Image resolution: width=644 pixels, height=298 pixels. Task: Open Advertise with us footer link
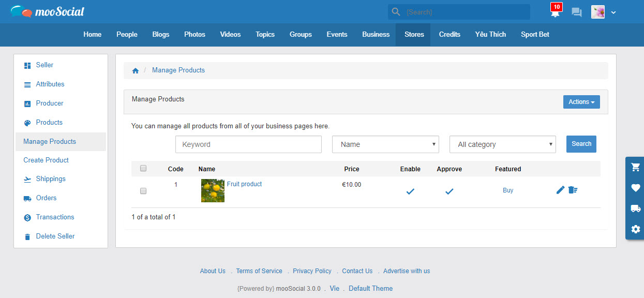click(x=407, y=271)
